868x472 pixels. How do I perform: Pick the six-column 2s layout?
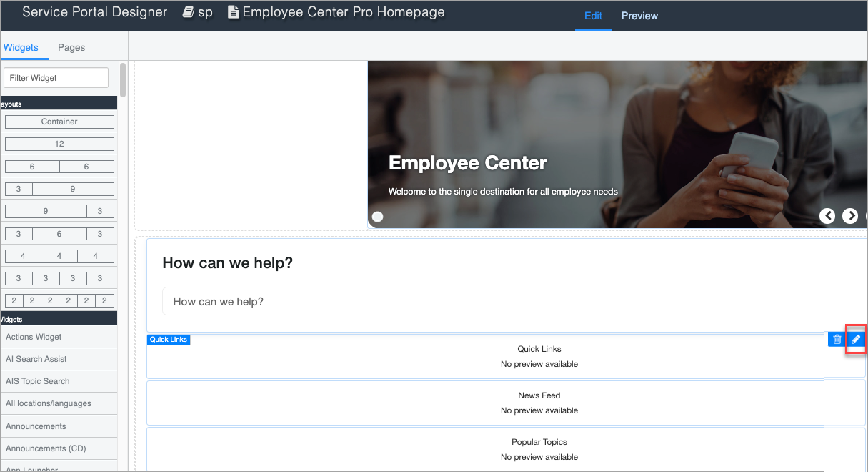click(x=59, y=300)
